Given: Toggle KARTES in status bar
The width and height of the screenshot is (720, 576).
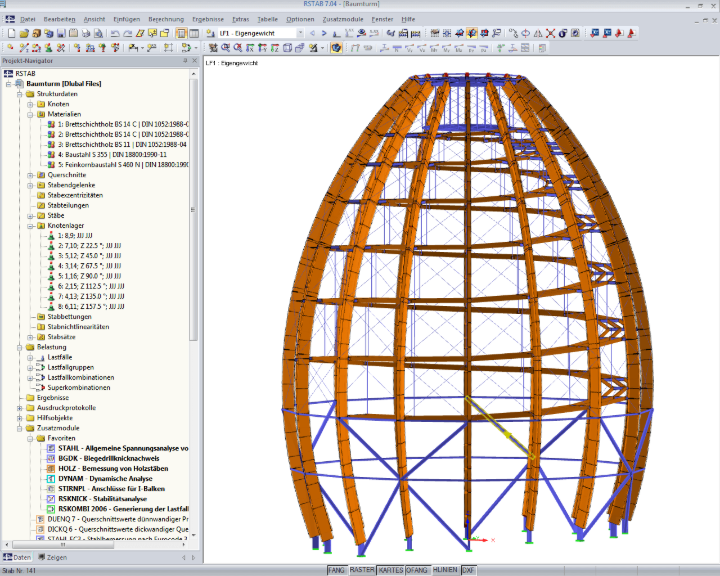Looking at the screenshot, I should coord(390,570).
